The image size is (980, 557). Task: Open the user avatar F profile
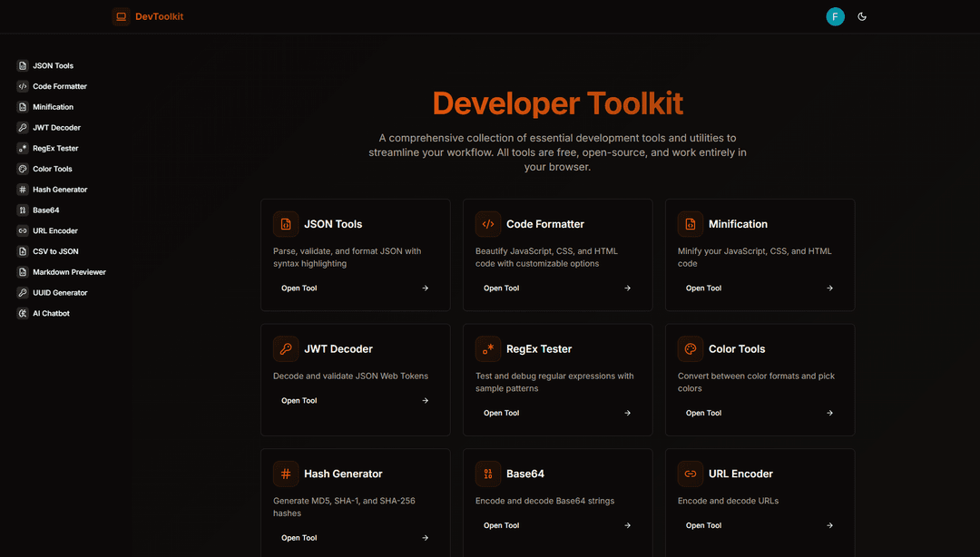pyautogui.click(x=835, y=16)
